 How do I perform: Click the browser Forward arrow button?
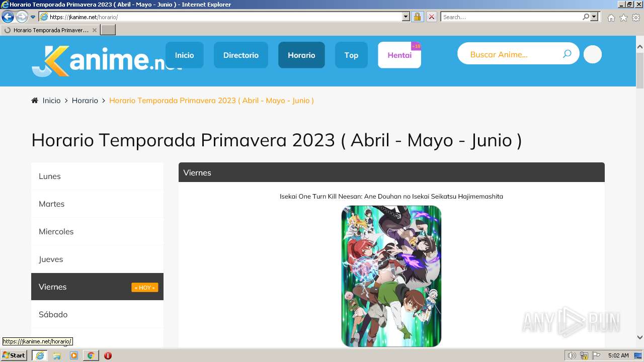coord(22,17)
